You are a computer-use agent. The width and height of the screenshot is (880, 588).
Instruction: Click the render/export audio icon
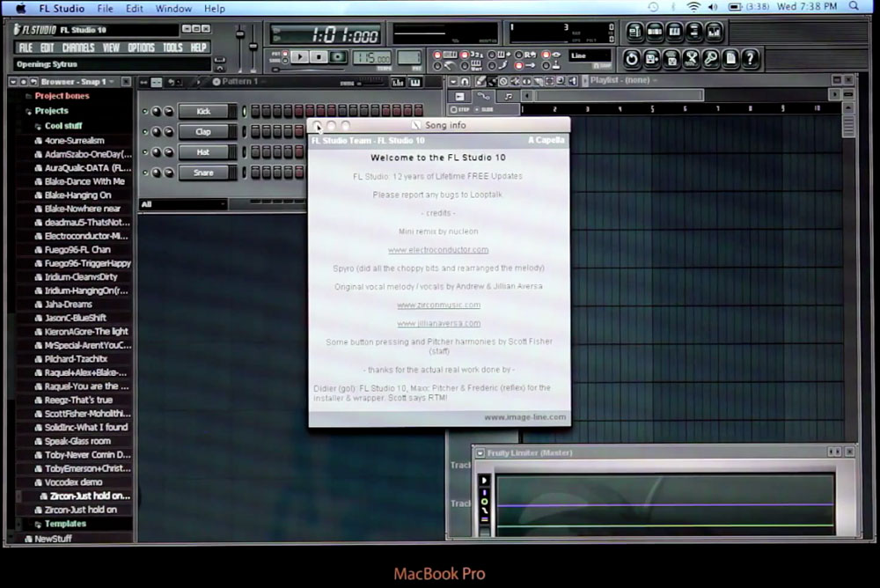coord(671,58)
